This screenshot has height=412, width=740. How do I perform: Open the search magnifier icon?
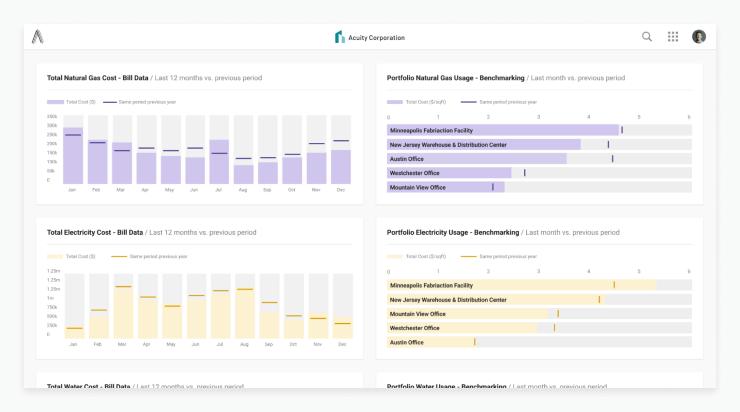click(647, 37)
